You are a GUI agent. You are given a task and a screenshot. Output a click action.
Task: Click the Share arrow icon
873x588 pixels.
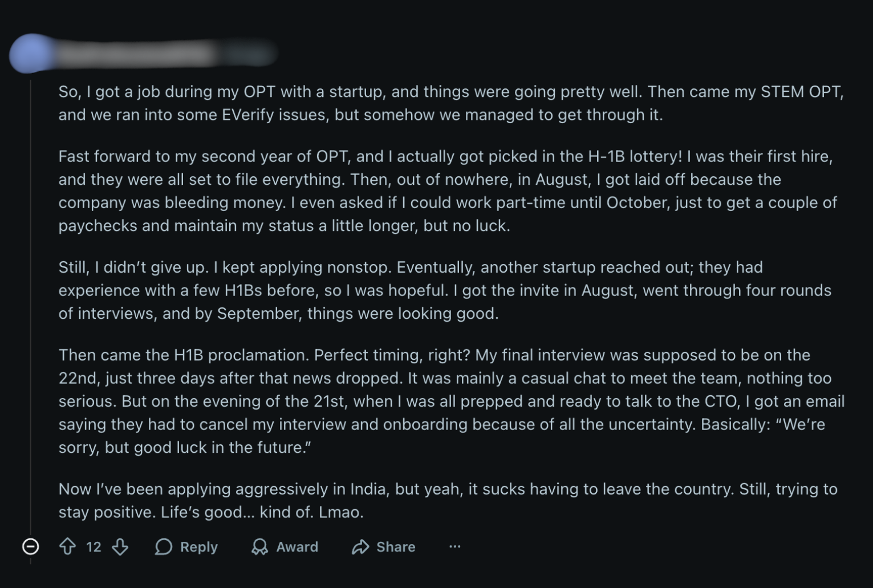point(360,547)
